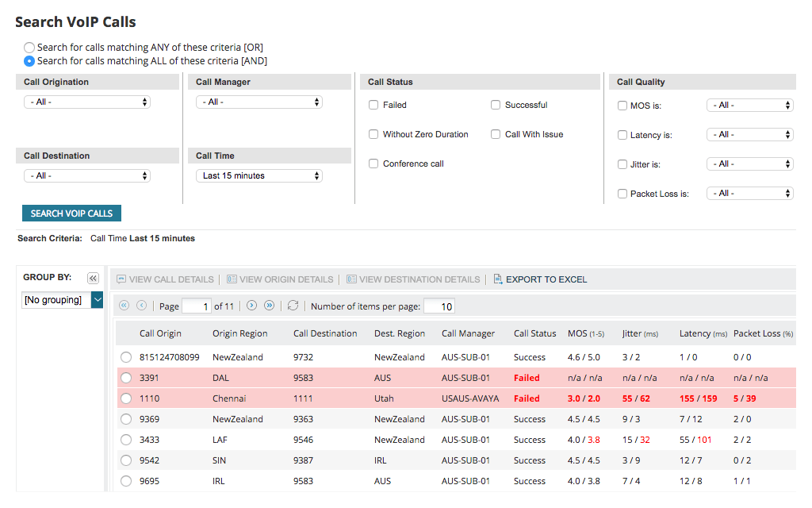812x508 pixels.
Task: Select search matching ANY criteria
Action: point(29,47)
